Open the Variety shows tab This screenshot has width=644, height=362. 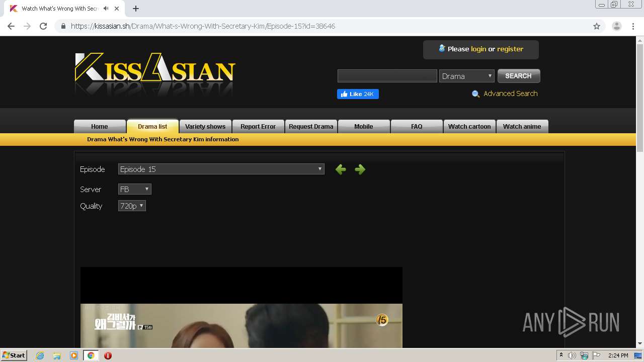coord(205,126)
